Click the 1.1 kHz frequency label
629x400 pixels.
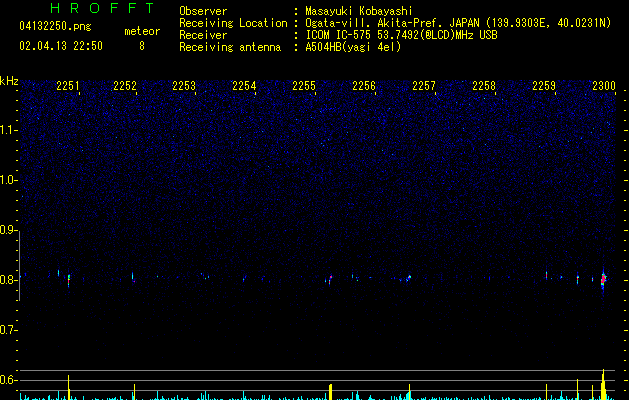coord(8,130)
